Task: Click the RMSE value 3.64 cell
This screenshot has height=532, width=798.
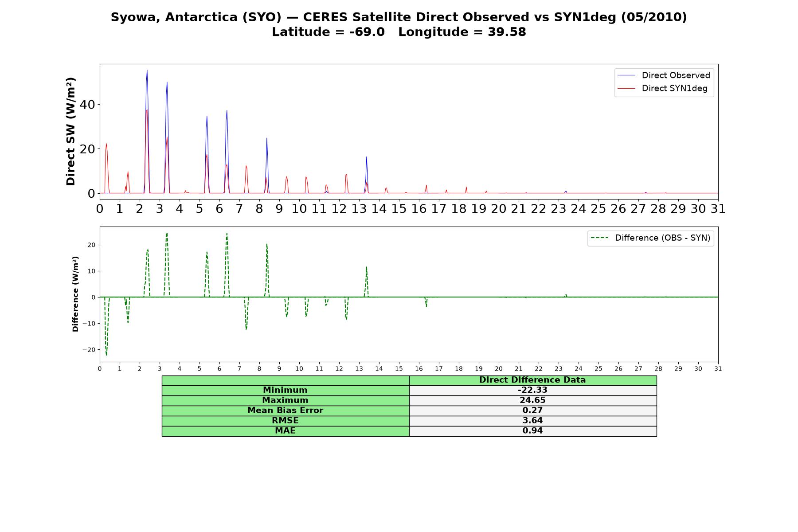Action: click(532, 421)
